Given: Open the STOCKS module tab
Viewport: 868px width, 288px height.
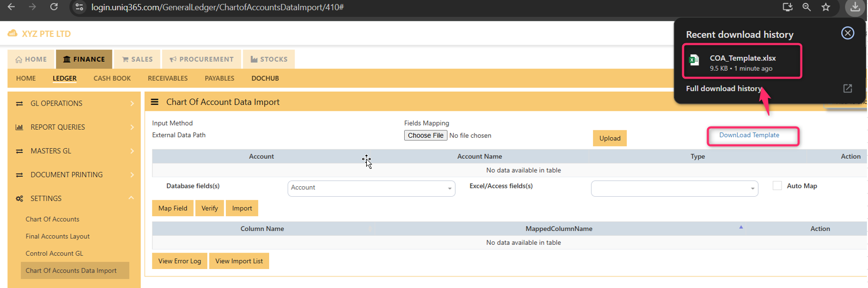Looking at the screenshot, I should pyautogui.click(x=269, y=59).
